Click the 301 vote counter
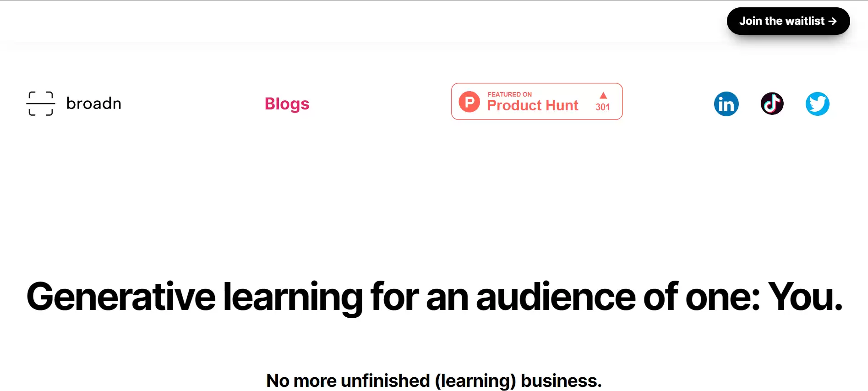Screen dimensions: 868x391 (x=603, y=107)
